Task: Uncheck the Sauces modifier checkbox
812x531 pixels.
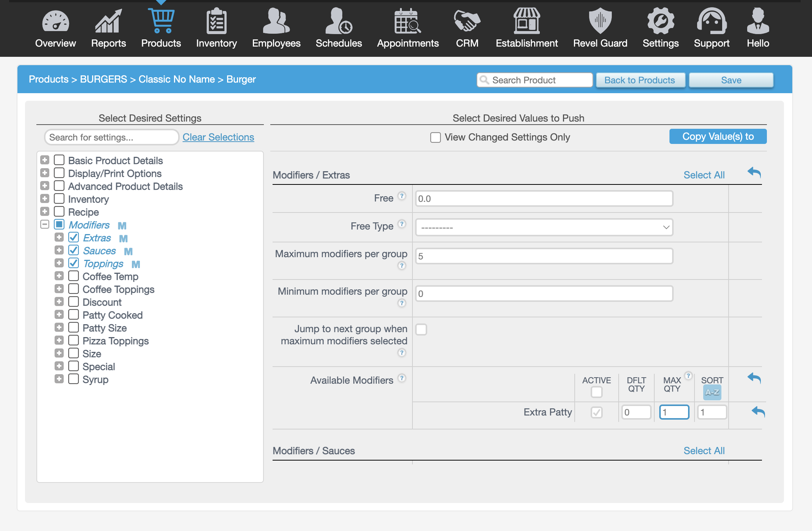Action: [x=74, y=250]
